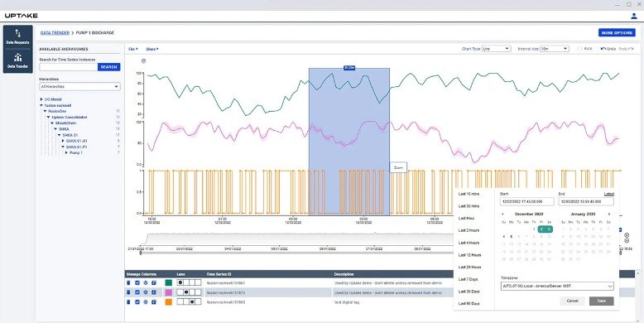Delete the pink time series row

click(128, 292)
